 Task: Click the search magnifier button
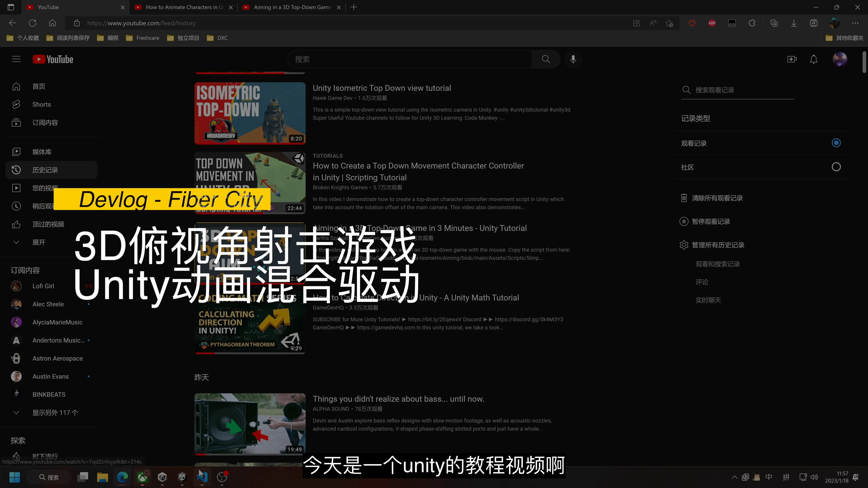(545, 59)
